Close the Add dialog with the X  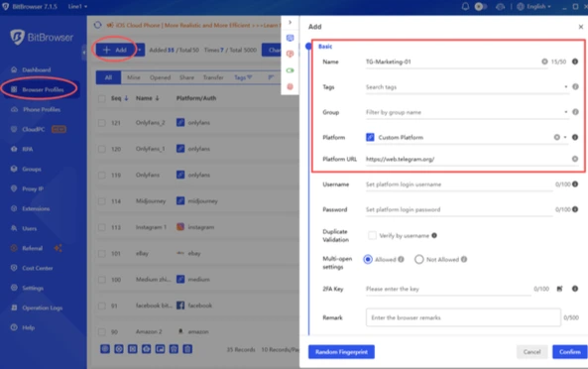click(580, 27)
